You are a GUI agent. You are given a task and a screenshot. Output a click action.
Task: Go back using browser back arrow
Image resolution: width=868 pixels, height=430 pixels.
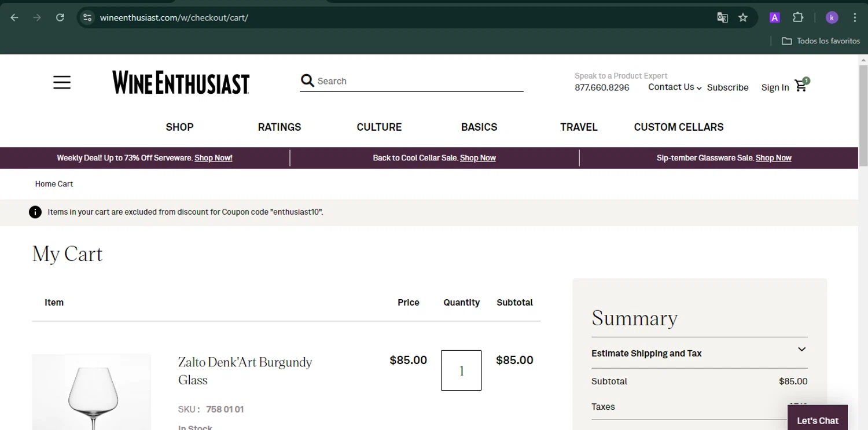pos(14,17)
